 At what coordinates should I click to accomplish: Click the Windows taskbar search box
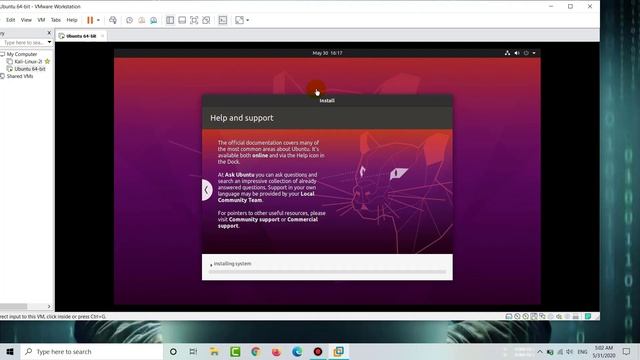click(x=92, y=351)
